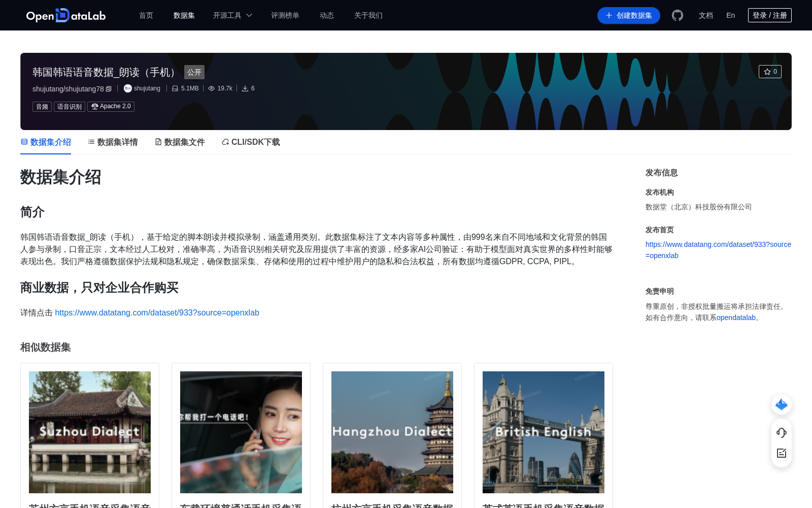This screenshot has width=812, height=508.
Task: Switch to the CLI/SDK下载 tab
Action: (x=251, y=142)
